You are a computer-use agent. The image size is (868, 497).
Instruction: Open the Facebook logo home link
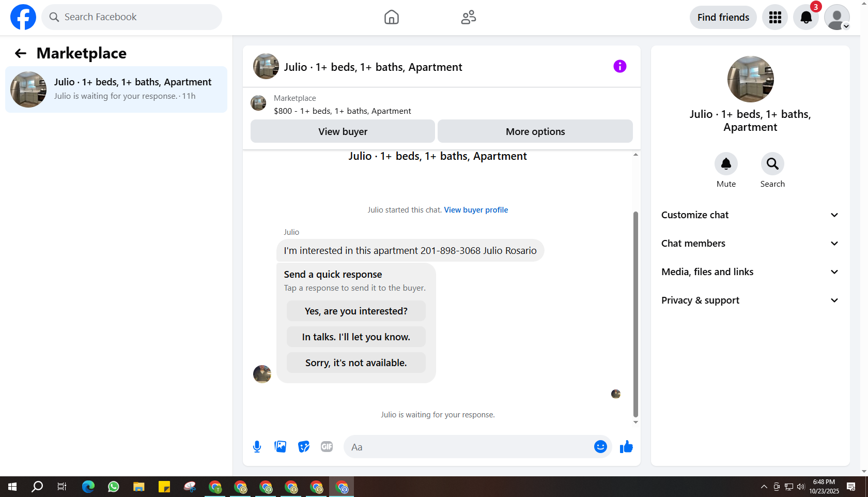23,17
